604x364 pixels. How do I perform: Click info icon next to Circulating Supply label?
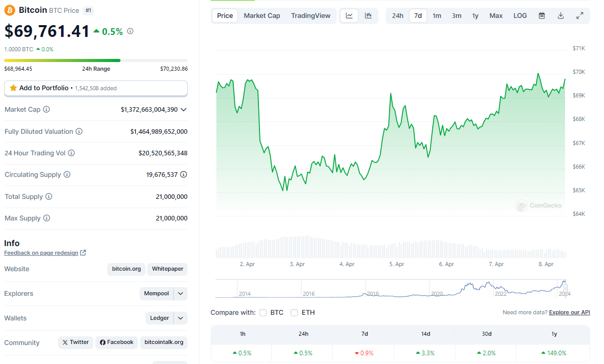tap(67, 174)
